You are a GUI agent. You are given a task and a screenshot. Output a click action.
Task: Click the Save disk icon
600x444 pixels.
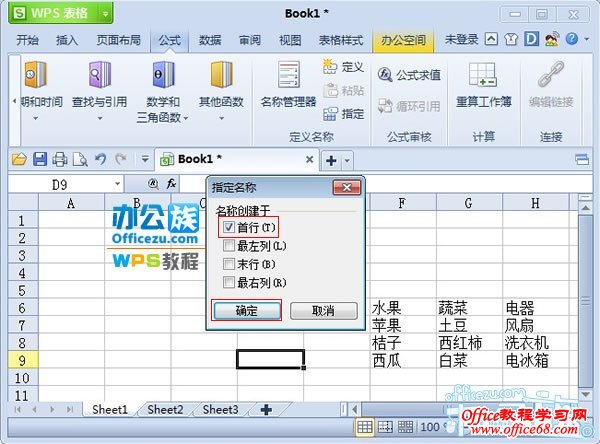click(40, 159)
